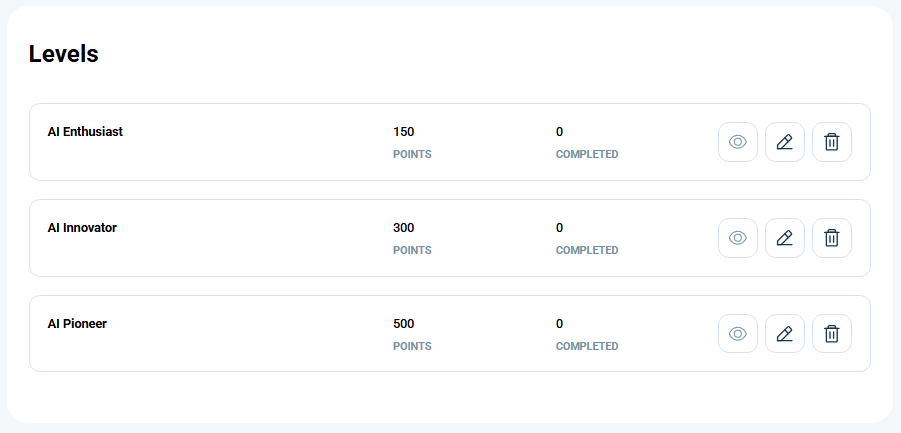
Task: Click the POINTS label under 500
Action: click(x=412, y=346)
